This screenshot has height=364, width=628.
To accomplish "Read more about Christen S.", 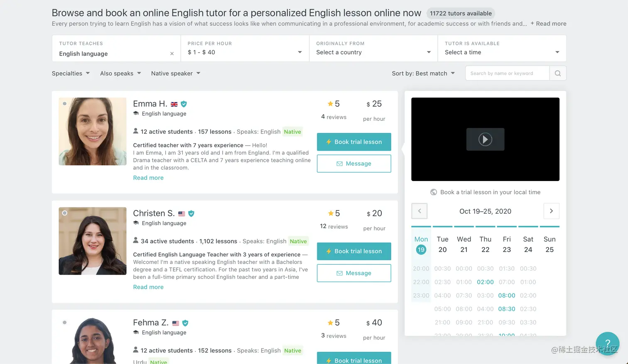I will [x=148, y=287].
